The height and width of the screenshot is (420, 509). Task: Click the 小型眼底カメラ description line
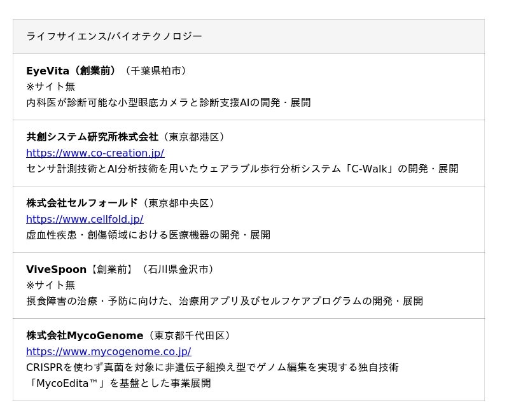168,102
